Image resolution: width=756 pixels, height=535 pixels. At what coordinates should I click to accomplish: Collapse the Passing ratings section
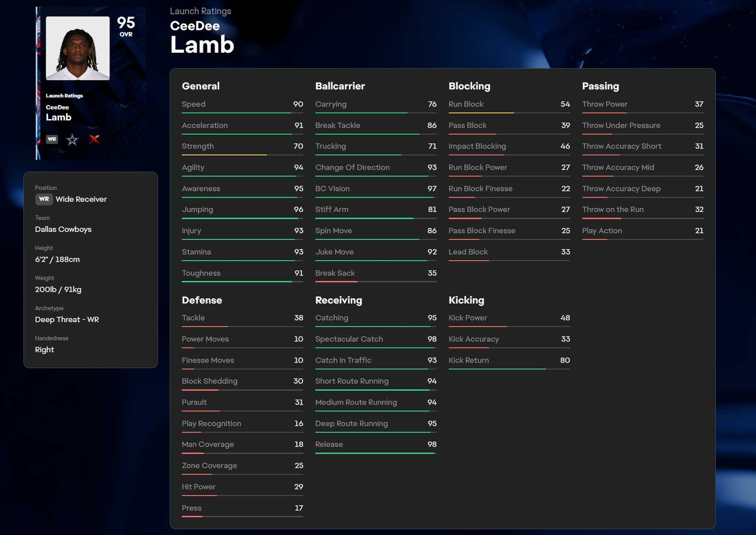click(x=600, y=86)
